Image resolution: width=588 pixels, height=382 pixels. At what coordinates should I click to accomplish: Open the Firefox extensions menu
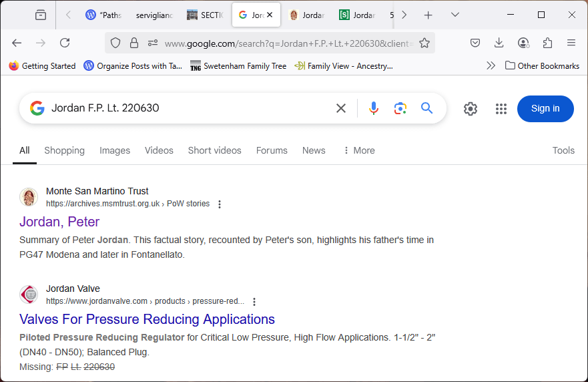(x=547, y=43)
